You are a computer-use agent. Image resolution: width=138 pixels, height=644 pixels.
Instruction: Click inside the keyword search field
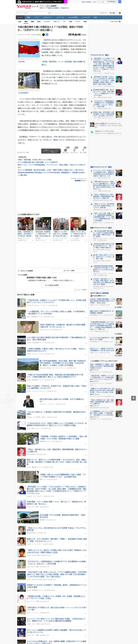[32, 13]
